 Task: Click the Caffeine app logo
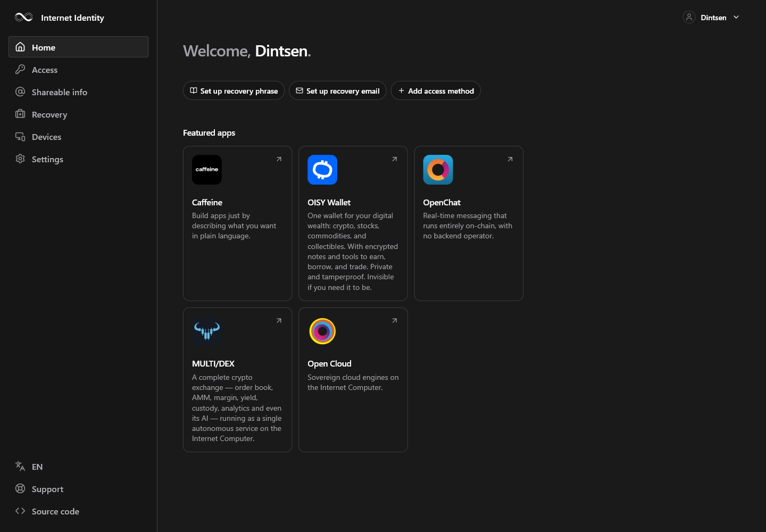click(x=207, y=170)
